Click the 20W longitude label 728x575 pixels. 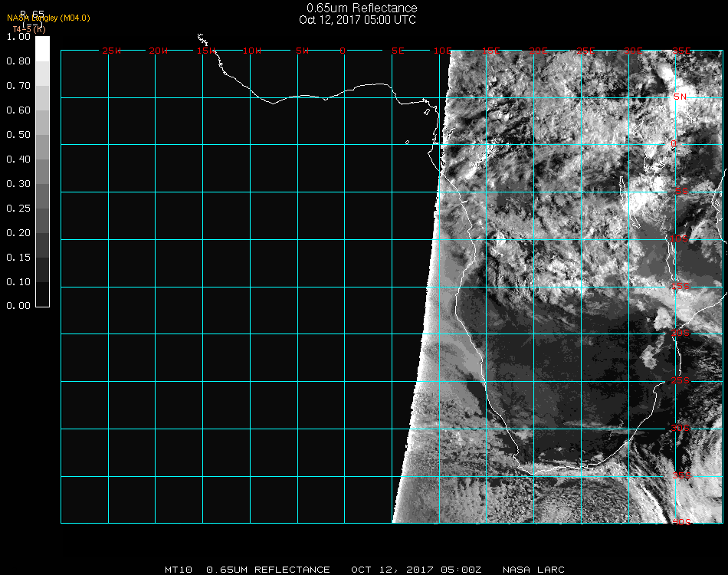click(159, 51)
